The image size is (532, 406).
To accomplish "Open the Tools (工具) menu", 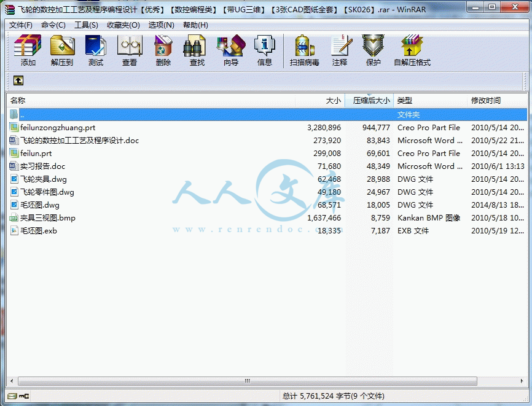I will [86, 25].
